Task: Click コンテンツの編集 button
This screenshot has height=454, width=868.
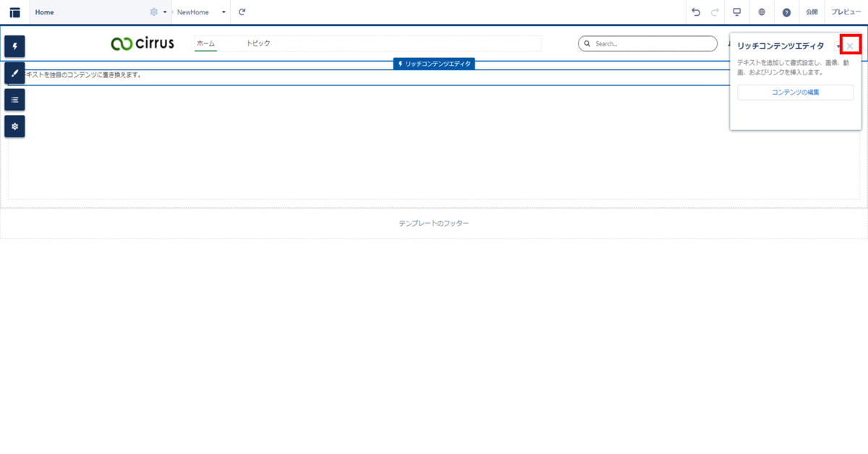Action: [x=796, y=92]
